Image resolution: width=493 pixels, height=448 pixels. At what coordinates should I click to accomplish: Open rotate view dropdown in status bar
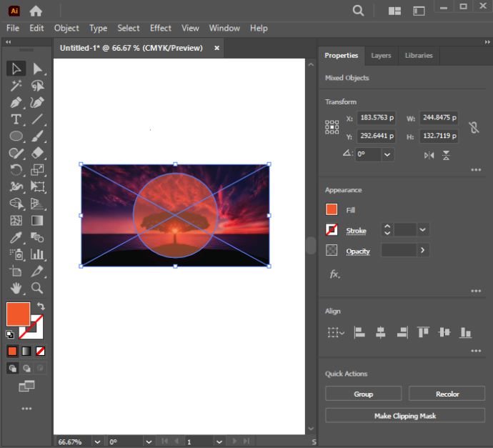(x=149, y=442)
